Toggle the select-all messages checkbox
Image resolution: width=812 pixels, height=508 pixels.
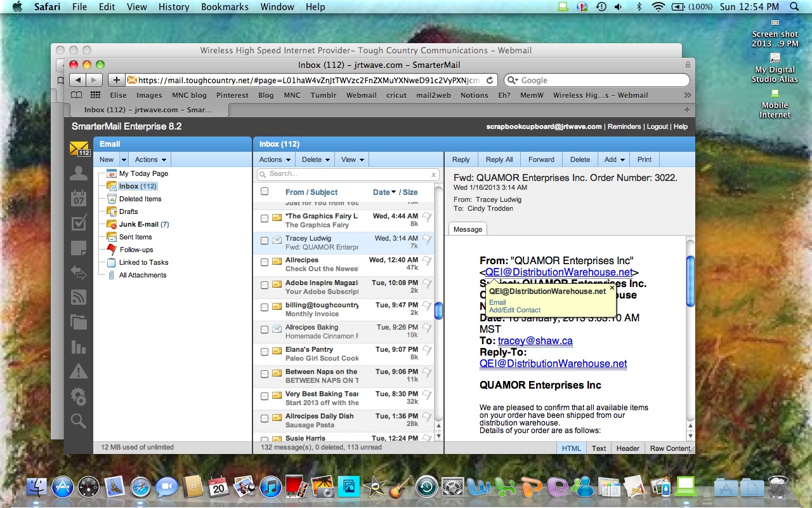pyautogui.click(x=265, y=191)
